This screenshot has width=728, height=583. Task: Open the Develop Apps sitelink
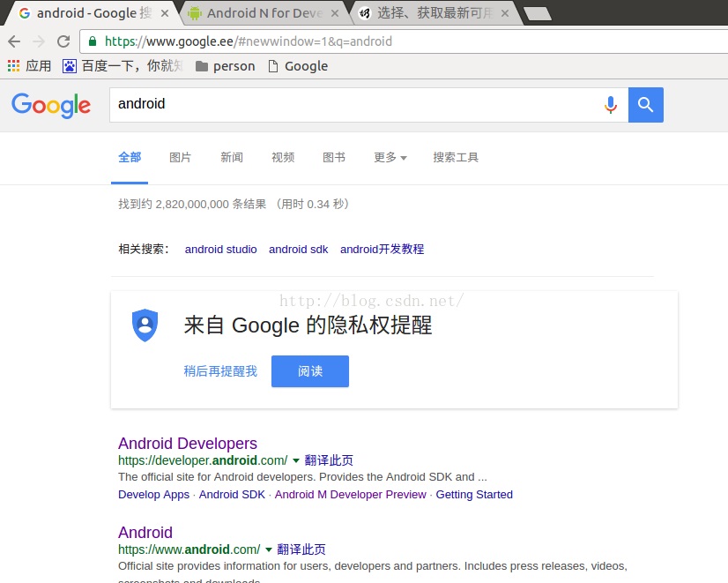point(153,494)
